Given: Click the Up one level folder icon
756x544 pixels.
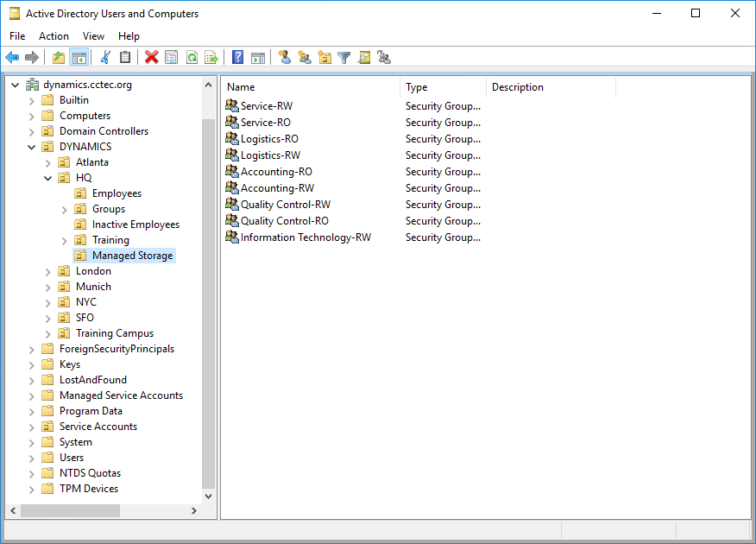Looking at the screenshot, I should tap(59, 58).
